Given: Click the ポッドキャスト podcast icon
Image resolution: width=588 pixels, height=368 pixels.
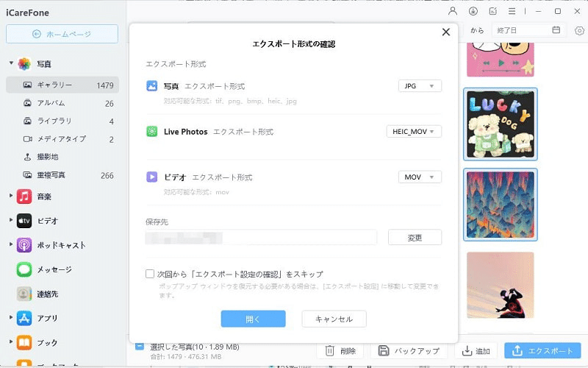Looking at the screenshot, I should coord(24,245).
